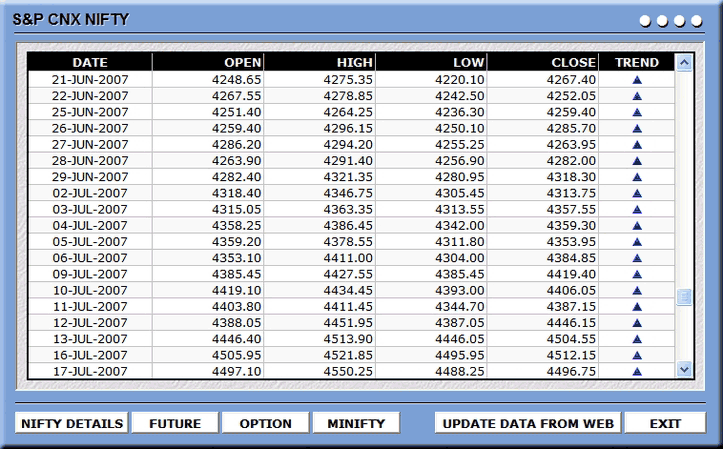Click the first white circle in title bar
723x449 pixels.
tap(646, 21)
